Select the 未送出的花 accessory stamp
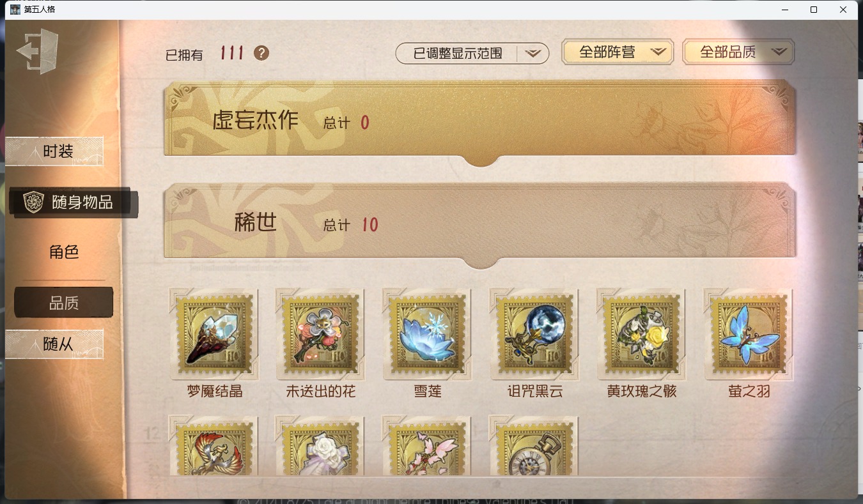This screenshot has height=504, width=863. 321,334
